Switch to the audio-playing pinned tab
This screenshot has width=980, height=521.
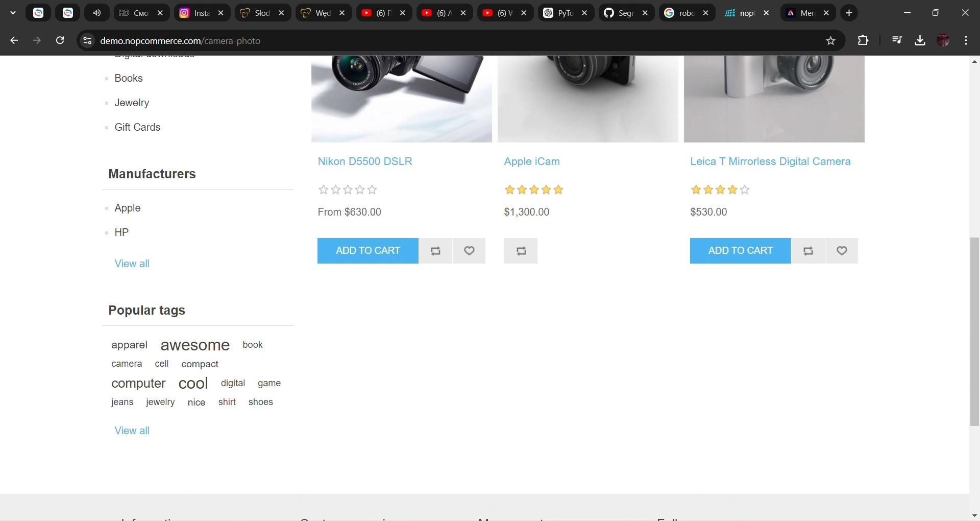point(97,13)
